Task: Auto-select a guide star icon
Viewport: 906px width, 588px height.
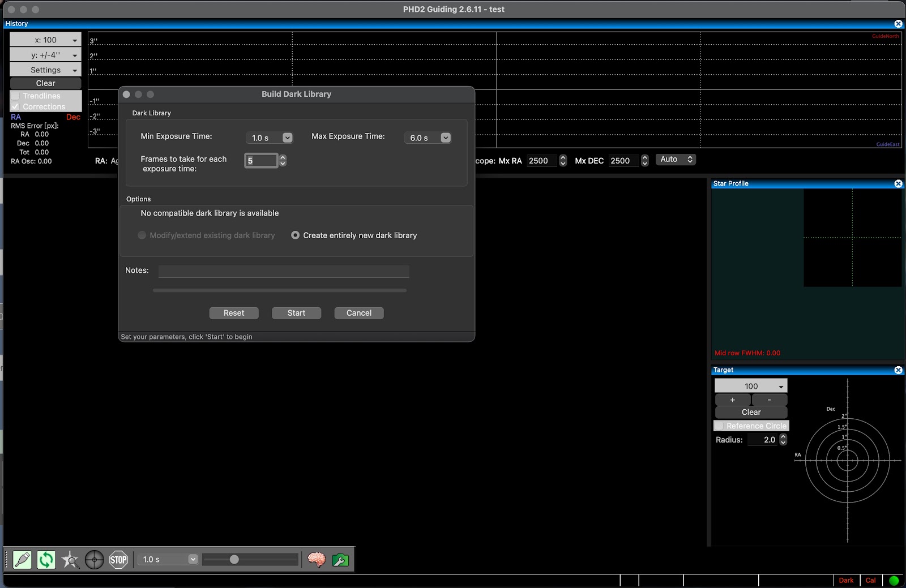Action: tap(71, 560)
